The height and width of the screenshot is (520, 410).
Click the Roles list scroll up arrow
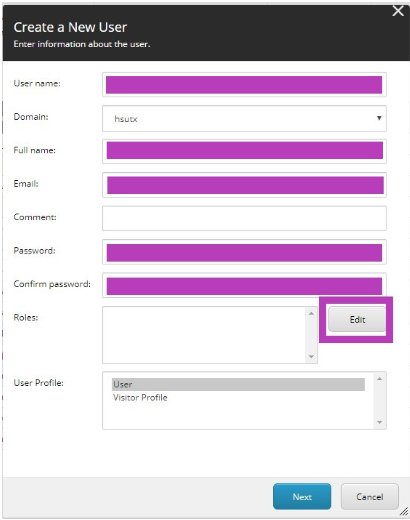pos(311,313)
